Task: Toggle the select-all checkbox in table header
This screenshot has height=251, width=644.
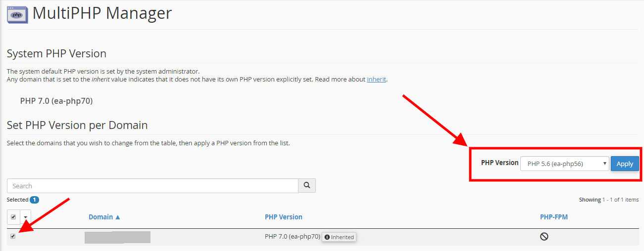Action: [x=13, y=217]
